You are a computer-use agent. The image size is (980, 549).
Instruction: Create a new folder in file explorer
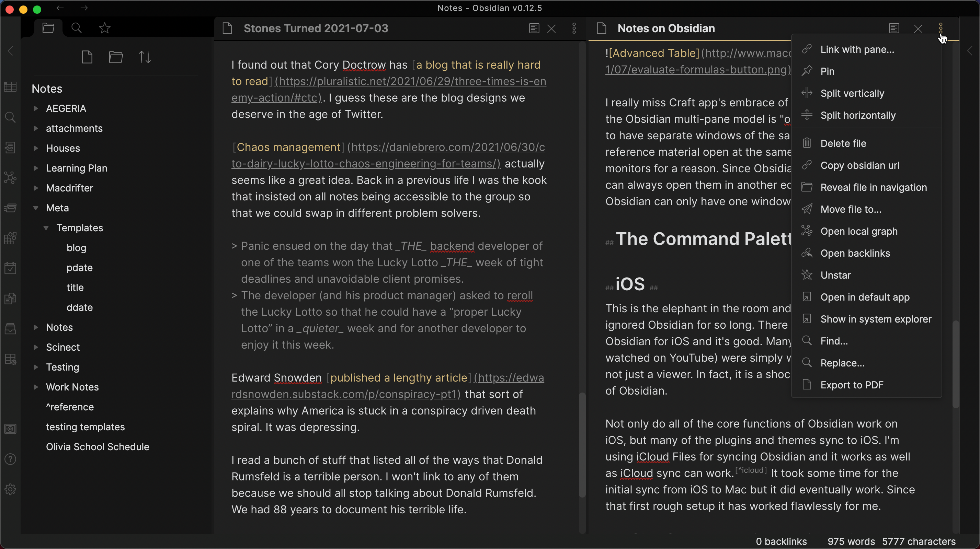click(x=116, y=57)
